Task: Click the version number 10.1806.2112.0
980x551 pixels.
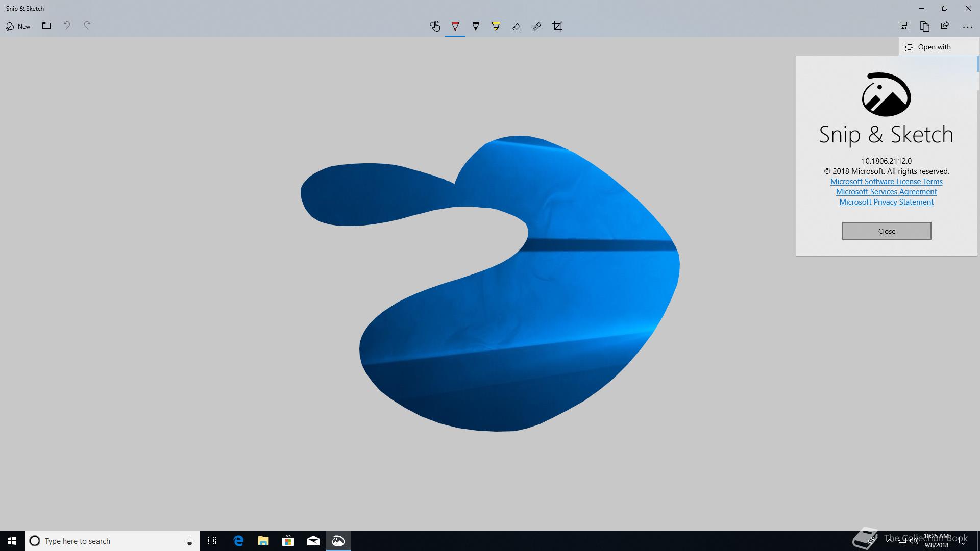Action: pos(887,161)
